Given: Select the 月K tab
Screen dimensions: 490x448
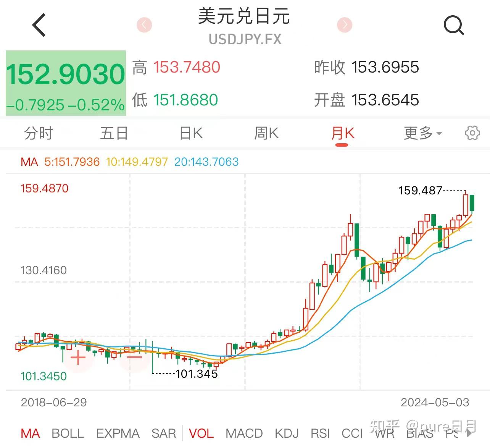Looking at the screenshot, I should coord(343,133).
